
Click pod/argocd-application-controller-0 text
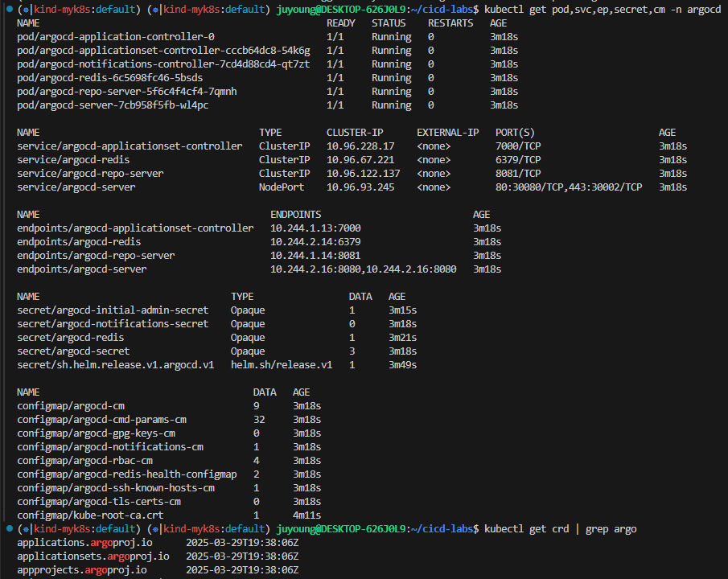(x=116, y=37)
